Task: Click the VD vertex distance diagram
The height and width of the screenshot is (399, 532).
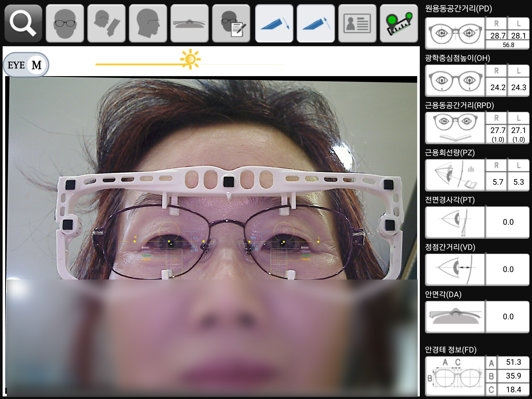Action: click(455, 270)
